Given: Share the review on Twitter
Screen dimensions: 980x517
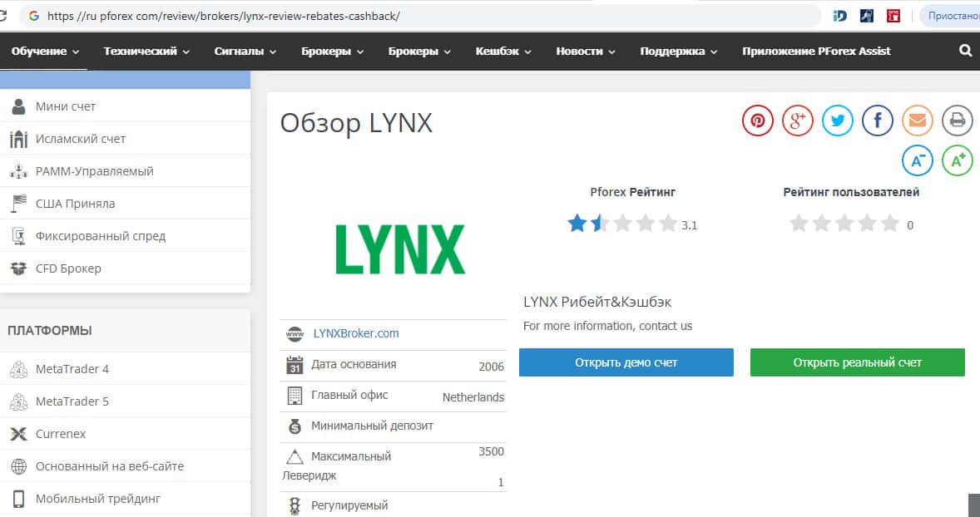Looking at the screenshot, I should click(838, 121).
